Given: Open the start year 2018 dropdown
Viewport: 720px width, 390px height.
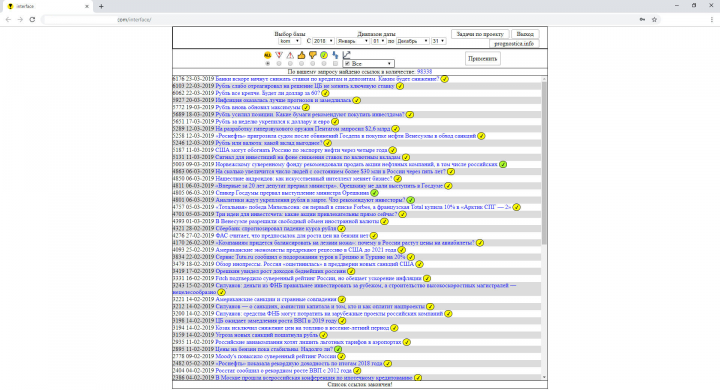Looking at the screenshot, I should [323, 41].
